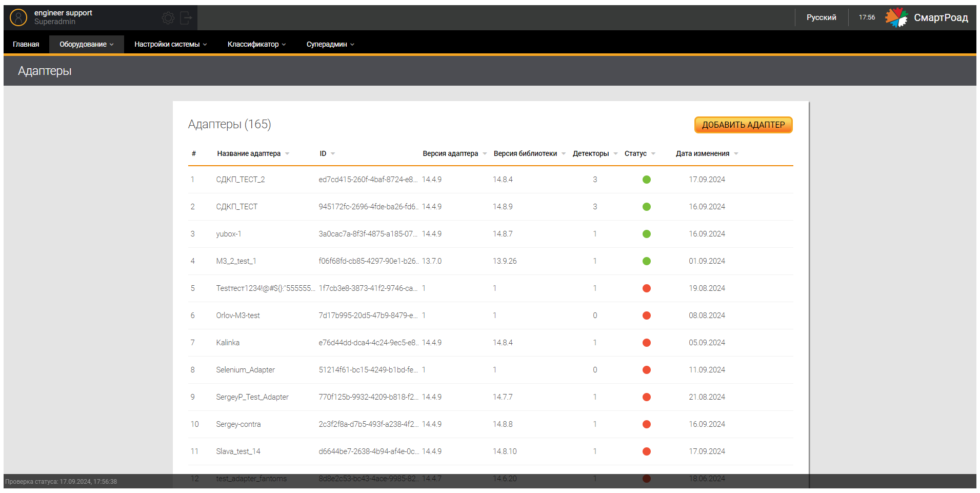The image size is (980, 493).
Task: Sort by Название адаптера column arrow
Action: (x=287, y=154)
